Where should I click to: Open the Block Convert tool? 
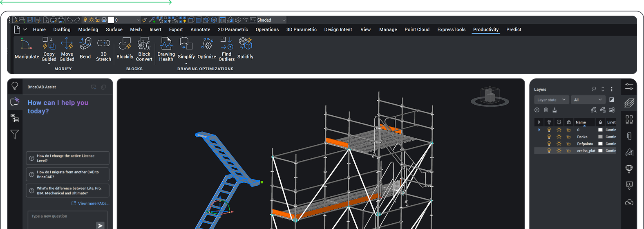tap(144, 49)
